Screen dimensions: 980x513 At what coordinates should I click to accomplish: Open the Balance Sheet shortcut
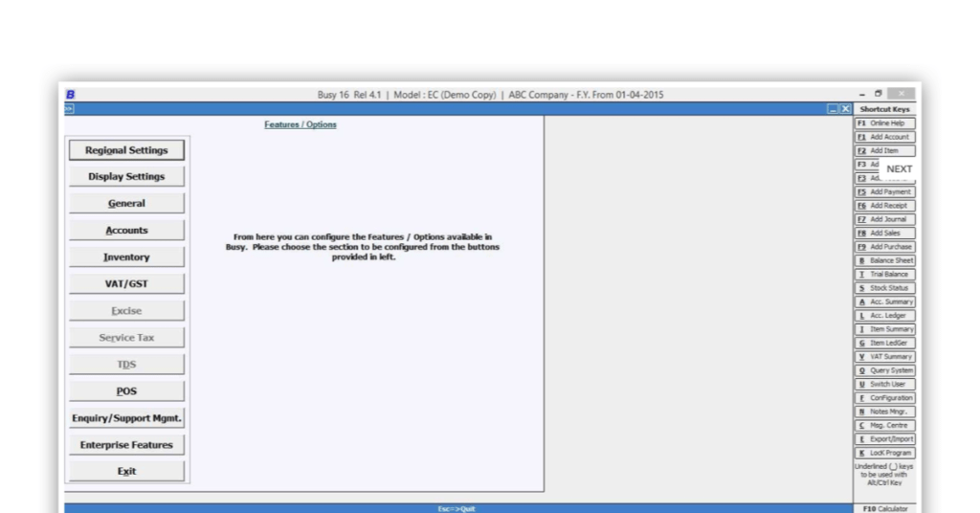tap(885, 260)
